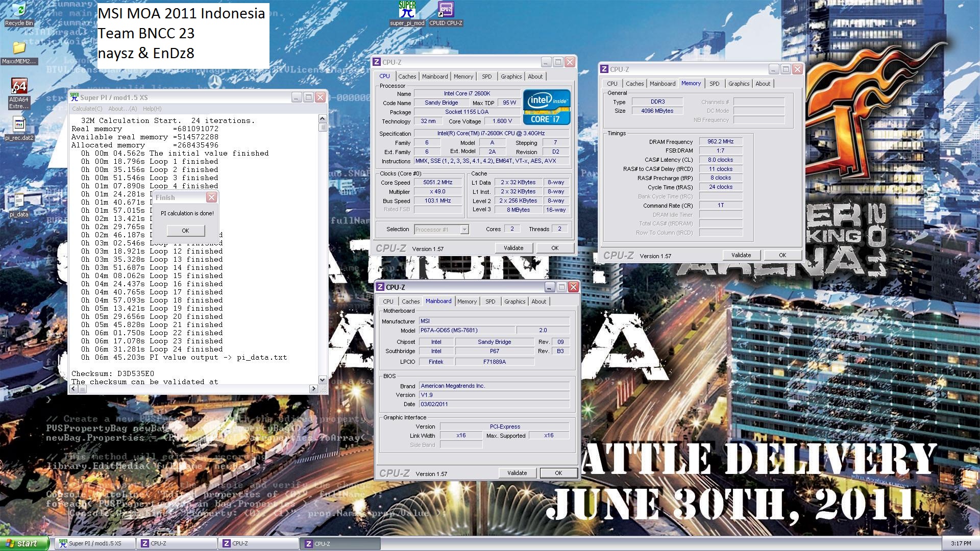The image size is (980, 551).
Task: Click OK in the Mainboard CPU-Z window
Action: point(558,473)
